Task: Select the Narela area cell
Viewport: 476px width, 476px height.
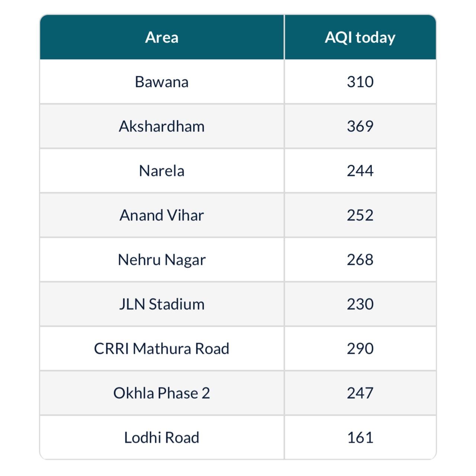Action: [162, 171]
